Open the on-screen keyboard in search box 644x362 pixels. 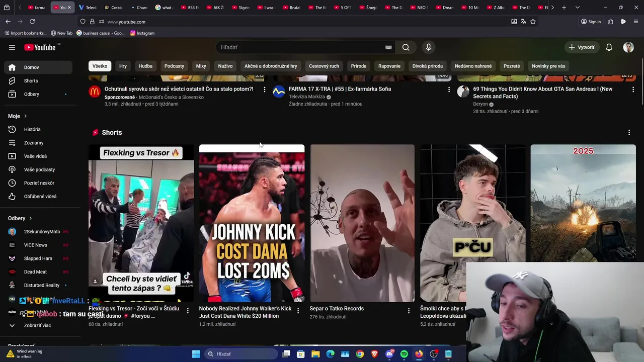(388, 47)
